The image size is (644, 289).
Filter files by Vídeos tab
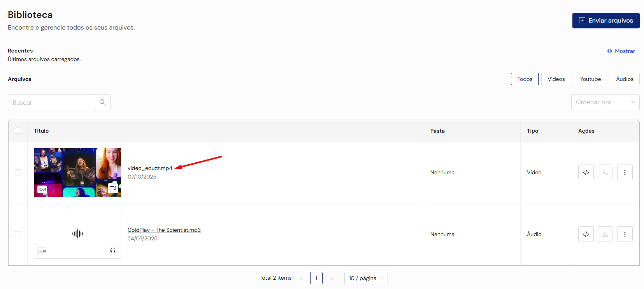pyautogui.click(x=556, y=79)
